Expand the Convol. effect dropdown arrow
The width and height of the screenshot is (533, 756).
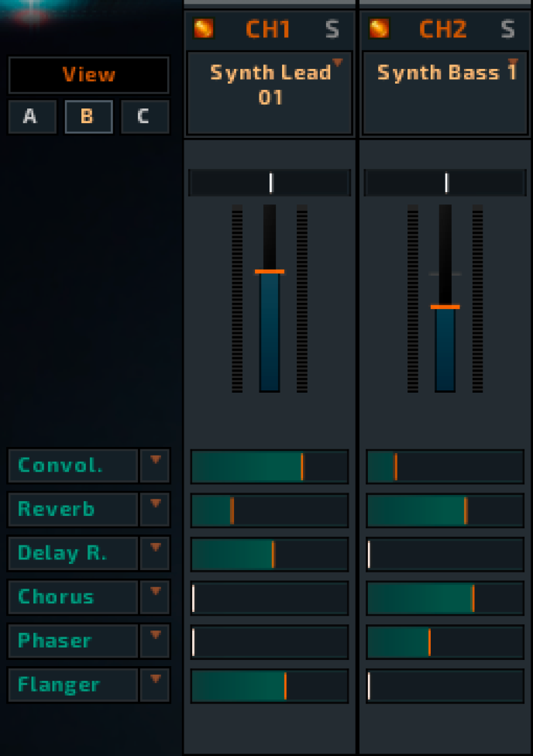click(x=155, y=466)
